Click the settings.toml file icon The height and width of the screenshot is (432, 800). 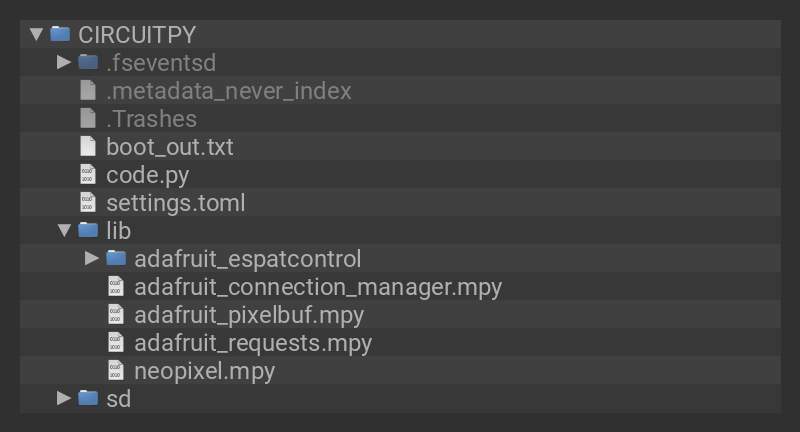pos(88,202)
